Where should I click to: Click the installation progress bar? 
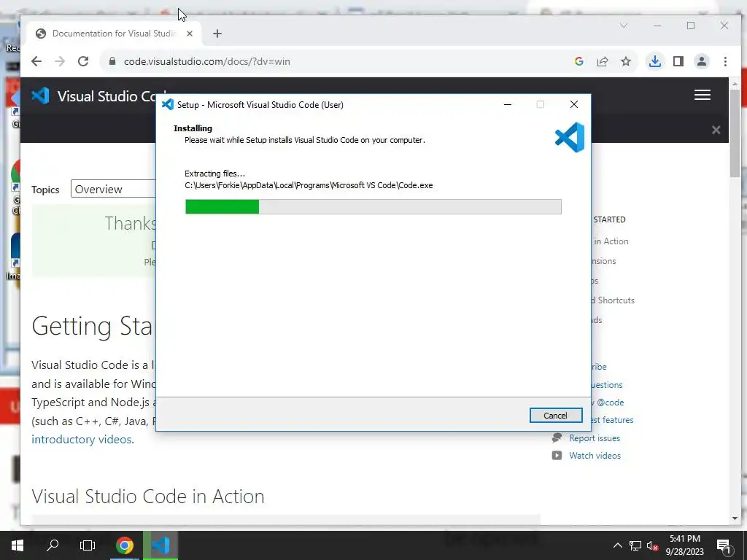[x=373, y=206]
